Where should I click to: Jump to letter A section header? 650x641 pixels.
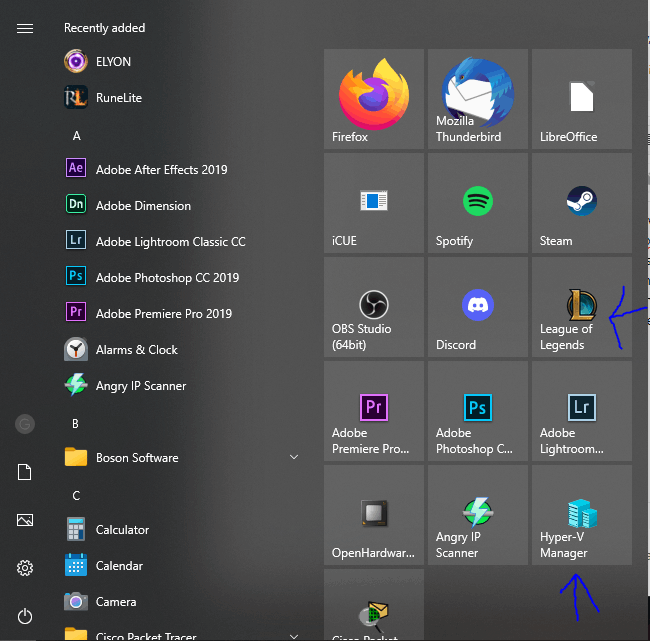coord(77,136)
